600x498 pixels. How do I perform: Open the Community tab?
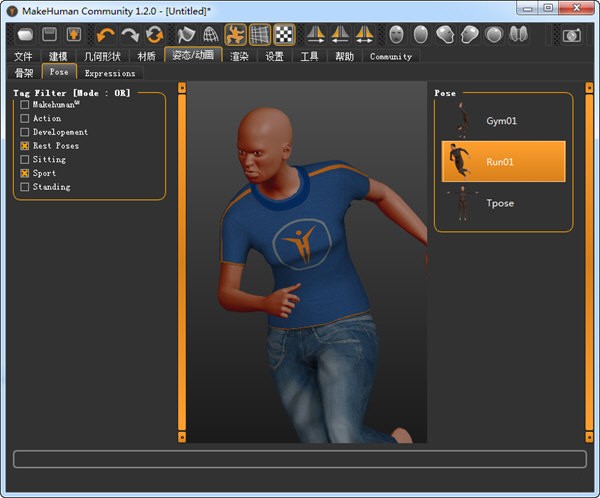tap(390, 56)
